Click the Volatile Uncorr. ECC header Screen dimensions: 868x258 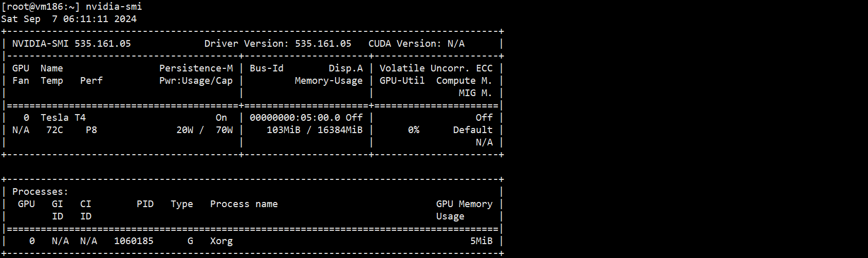pos(436,68)
